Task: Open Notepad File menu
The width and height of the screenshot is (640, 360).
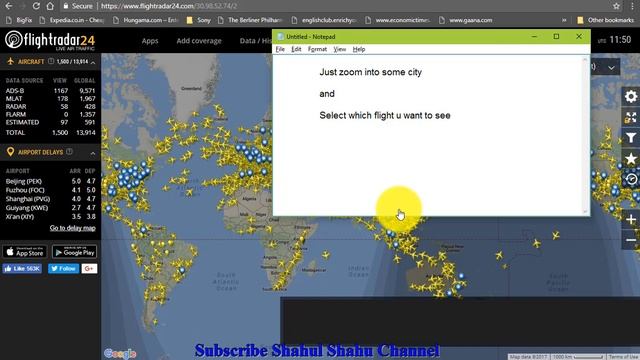Action: 280,49
